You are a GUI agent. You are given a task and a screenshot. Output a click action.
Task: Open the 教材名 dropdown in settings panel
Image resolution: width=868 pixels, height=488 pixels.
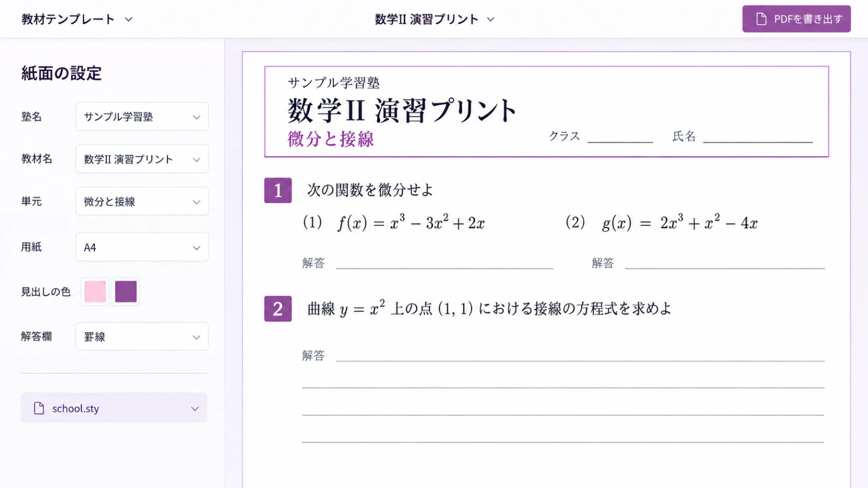[142, 159]
